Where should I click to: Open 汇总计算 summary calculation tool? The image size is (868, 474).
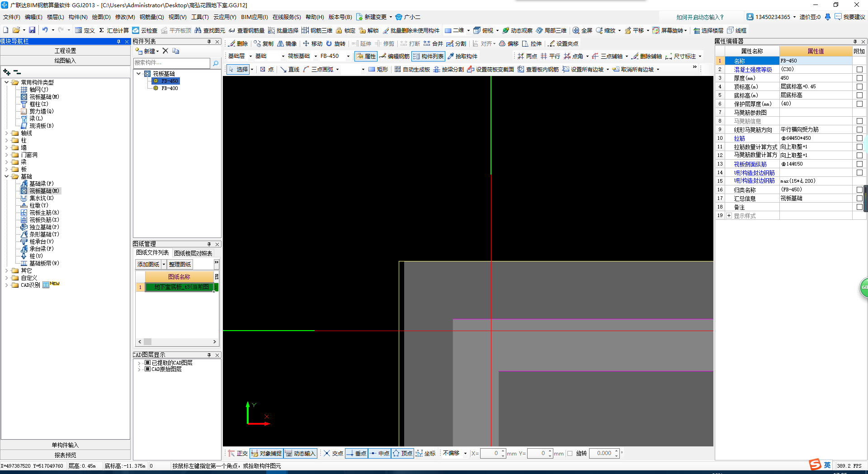point(114,30)
